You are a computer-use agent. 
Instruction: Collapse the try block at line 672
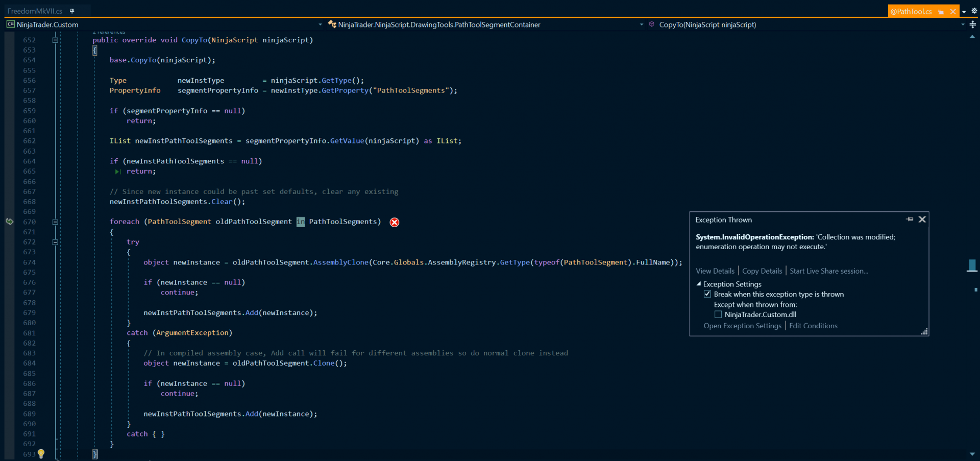[x=55, y=242]
